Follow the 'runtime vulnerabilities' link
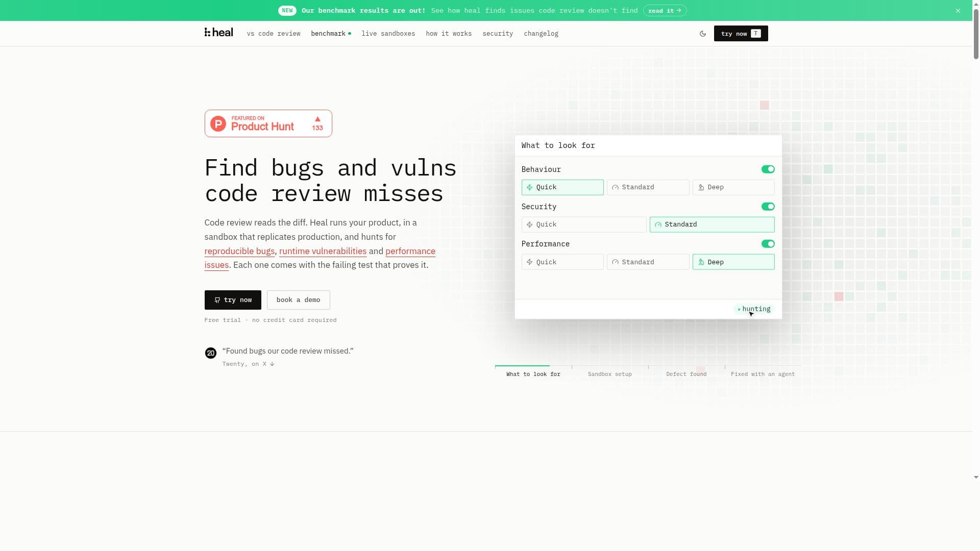Image resolution: width=980 pixels, height=551 pixels. (x=323, y=251)
